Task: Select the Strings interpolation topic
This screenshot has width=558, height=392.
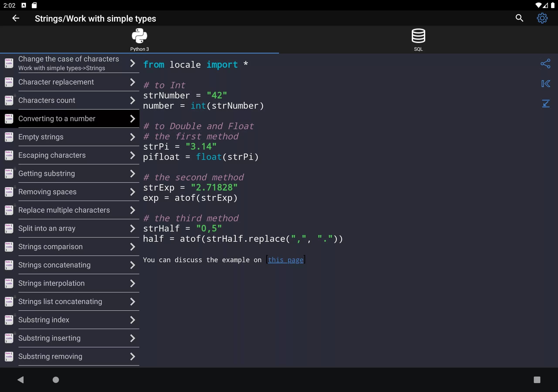Action: [70, 283]
